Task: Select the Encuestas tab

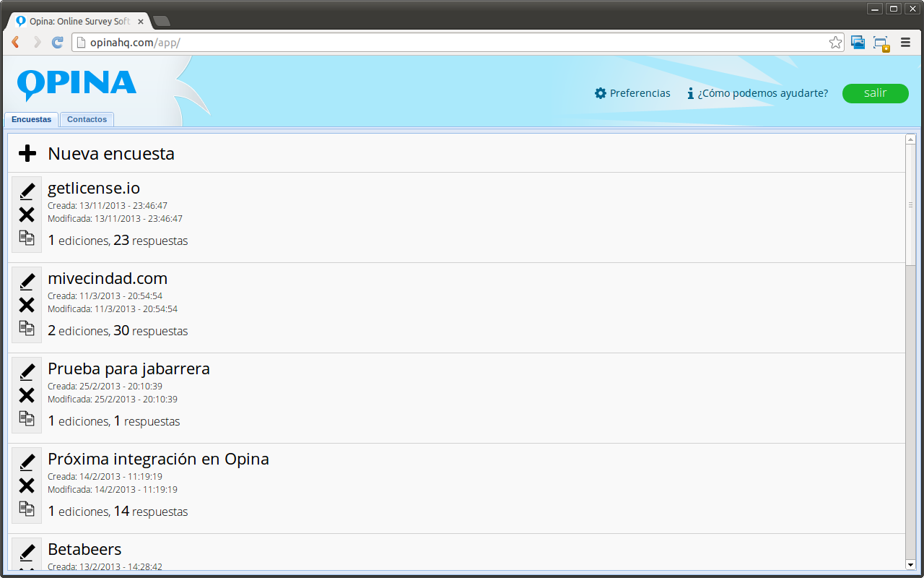Action: tap(31, 119)
